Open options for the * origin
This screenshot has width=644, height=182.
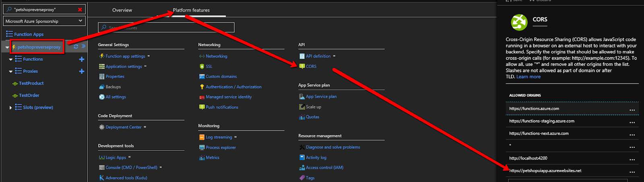[632, 147]
